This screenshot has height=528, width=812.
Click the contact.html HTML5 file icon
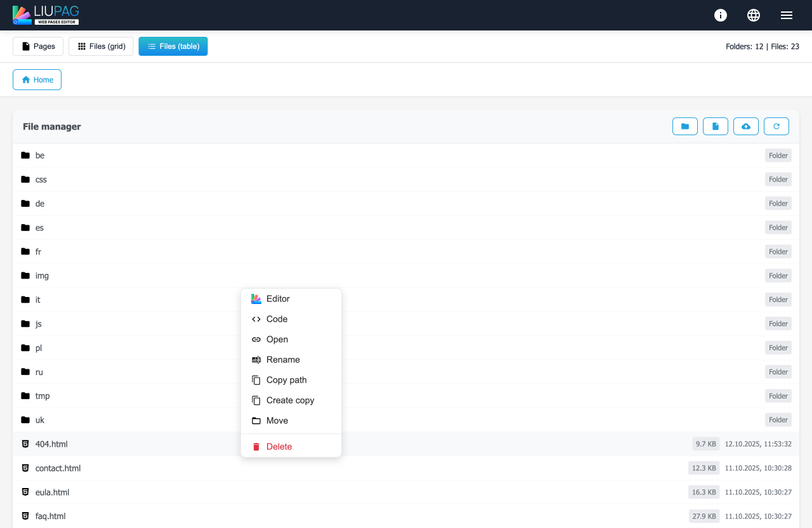[x=25, y=468]
